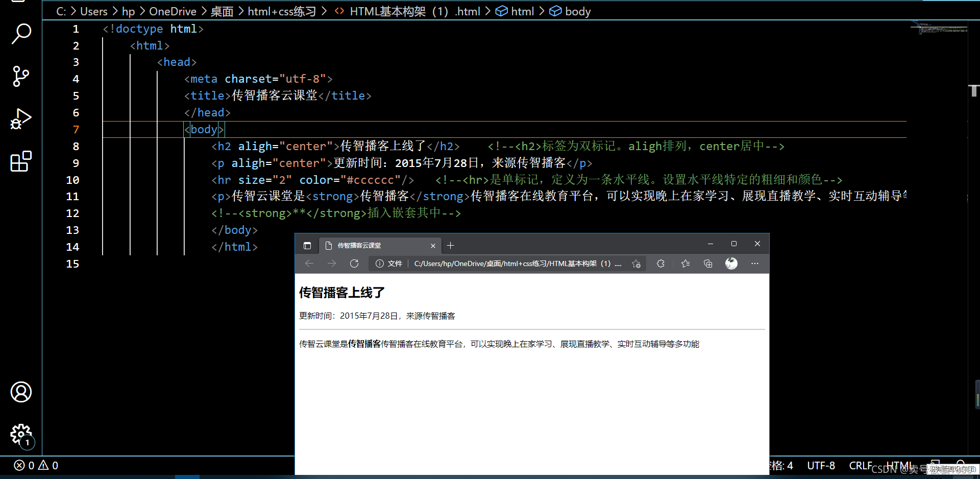Open the Manage gear menu
980x479 pixels.
click(21, 435)
